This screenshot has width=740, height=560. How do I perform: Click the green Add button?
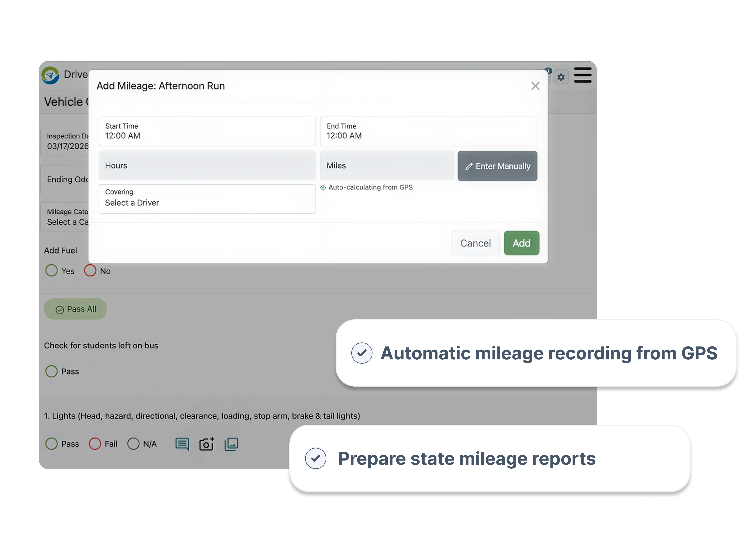[x=521, y=243]
